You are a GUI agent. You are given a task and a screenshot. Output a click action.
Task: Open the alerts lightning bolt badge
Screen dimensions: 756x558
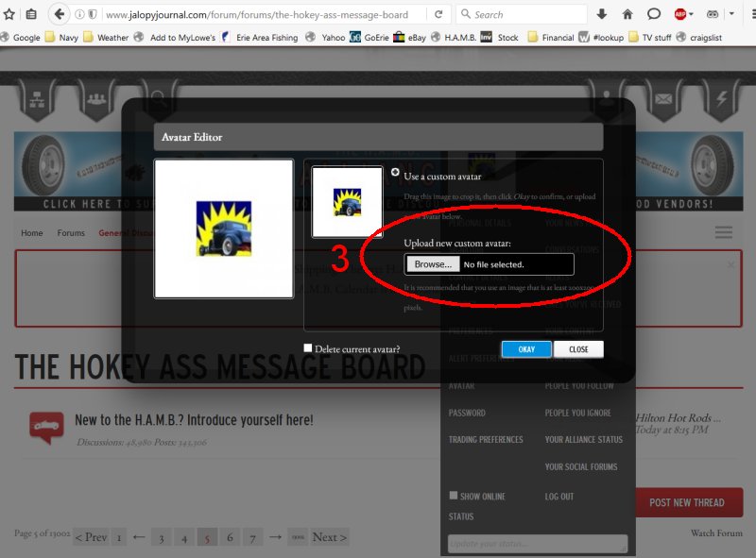point(721,99)
